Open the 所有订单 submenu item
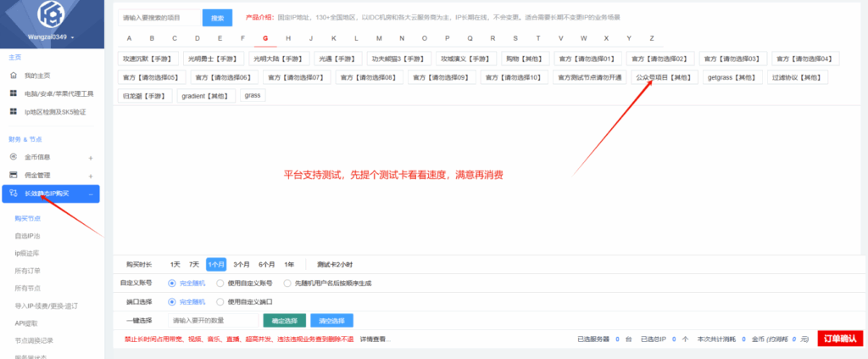 (x=27, y=271)
